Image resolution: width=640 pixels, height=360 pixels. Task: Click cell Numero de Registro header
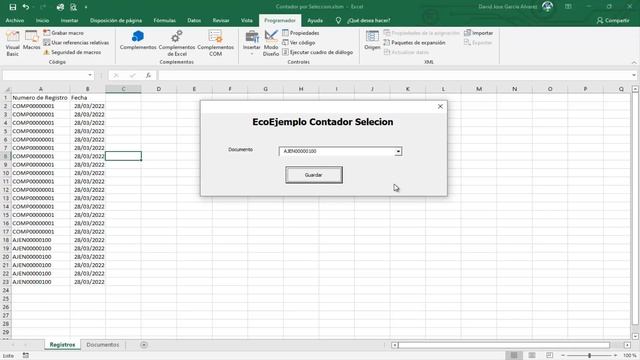tap(40, 98)
